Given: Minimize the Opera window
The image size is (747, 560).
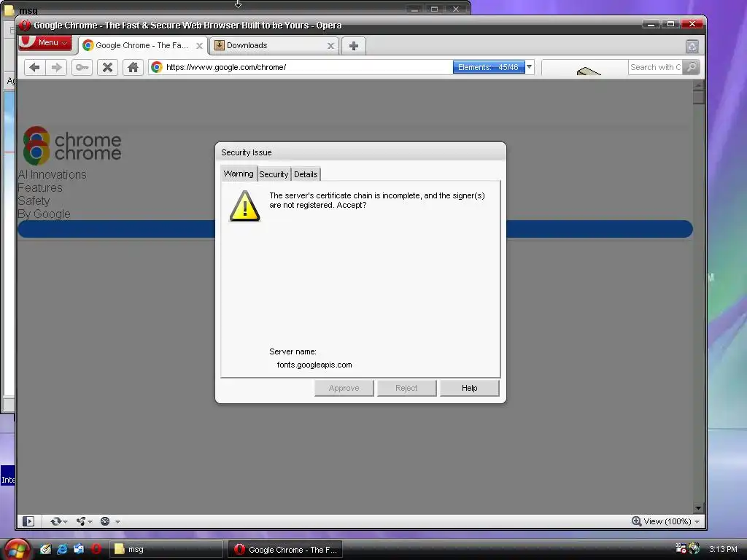Looking at the screenshot, I should point(651,24).
